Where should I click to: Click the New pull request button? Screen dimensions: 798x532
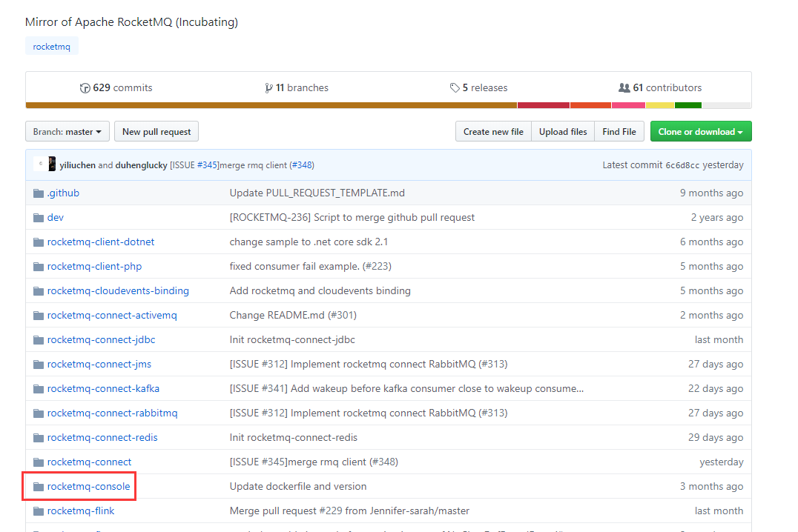[x=156, y=132]
